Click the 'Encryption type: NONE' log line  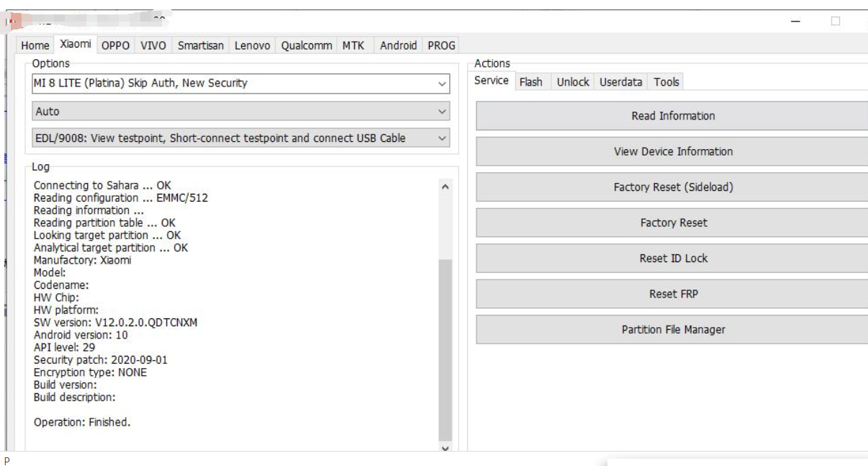click(90, 372)
